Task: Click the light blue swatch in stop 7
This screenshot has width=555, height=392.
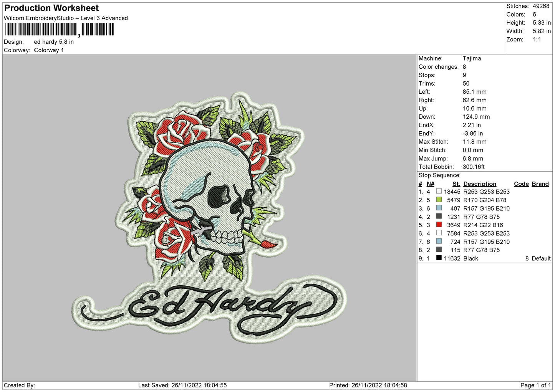Action: pos(439,241)
